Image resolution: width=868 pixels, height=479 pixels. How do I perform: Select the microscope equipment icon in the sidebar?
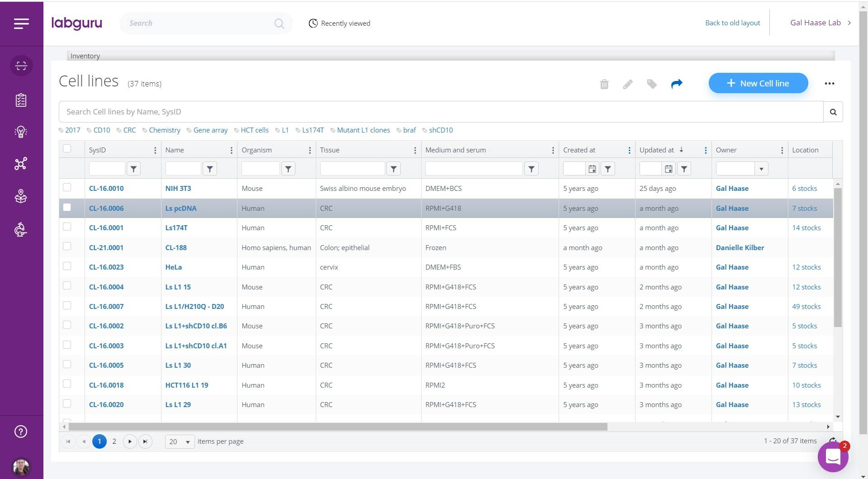coord(21,230)
